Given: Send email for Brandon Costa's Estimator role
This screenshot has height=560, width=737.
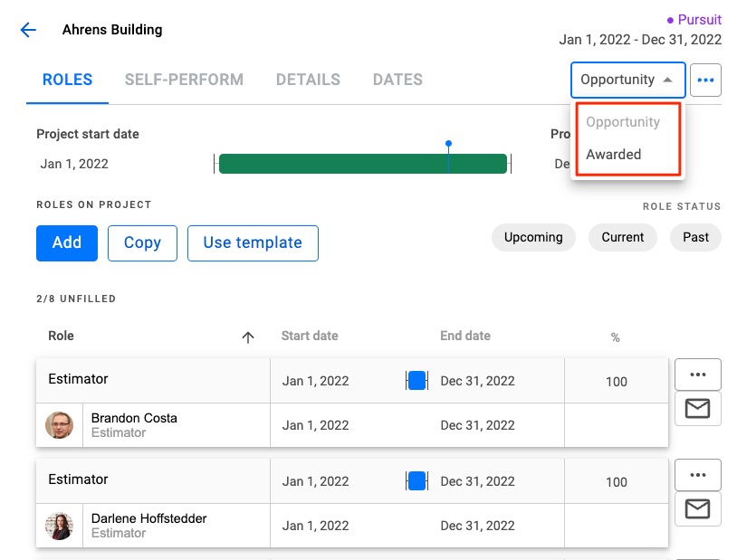Looking at the screenshot, I should click(x=698, y=409).
